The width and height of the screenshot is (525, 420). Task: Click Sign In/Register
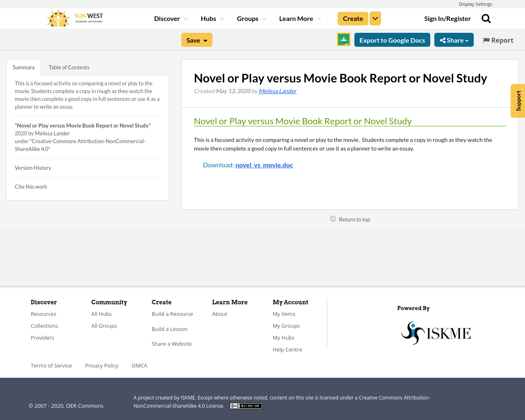click(x=447, y=18)
